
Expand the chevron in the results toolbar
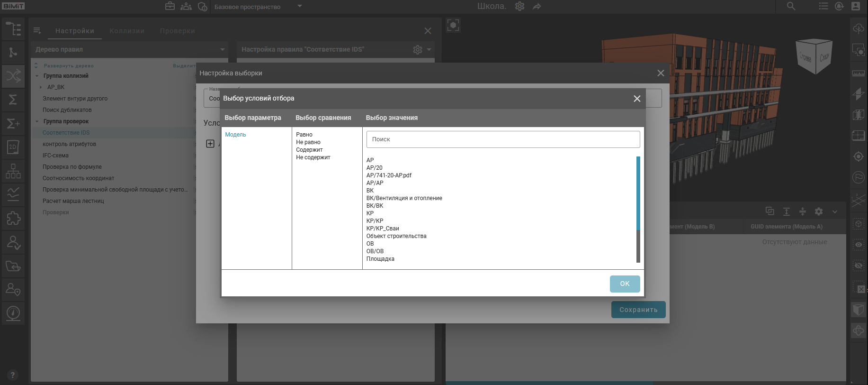point(835,211)
